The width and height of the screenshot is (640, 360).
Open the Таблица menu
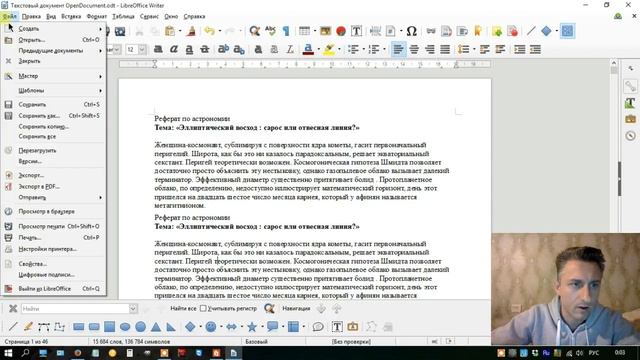[x=123, y=17]
